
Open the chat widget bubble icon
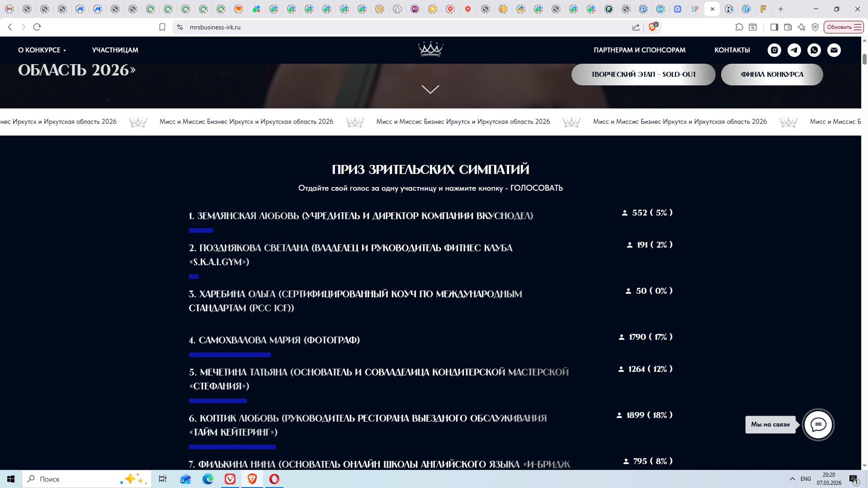[818, 424]
